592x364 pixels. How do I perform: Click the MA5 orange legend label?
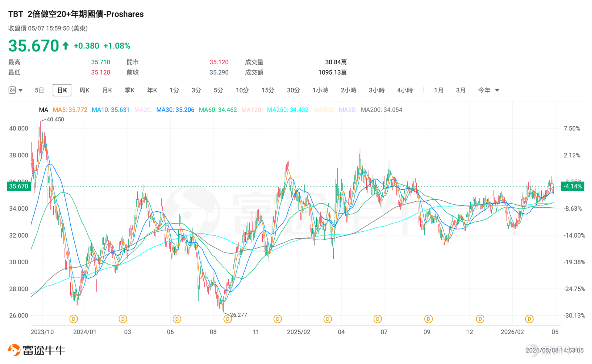(70, 110)
